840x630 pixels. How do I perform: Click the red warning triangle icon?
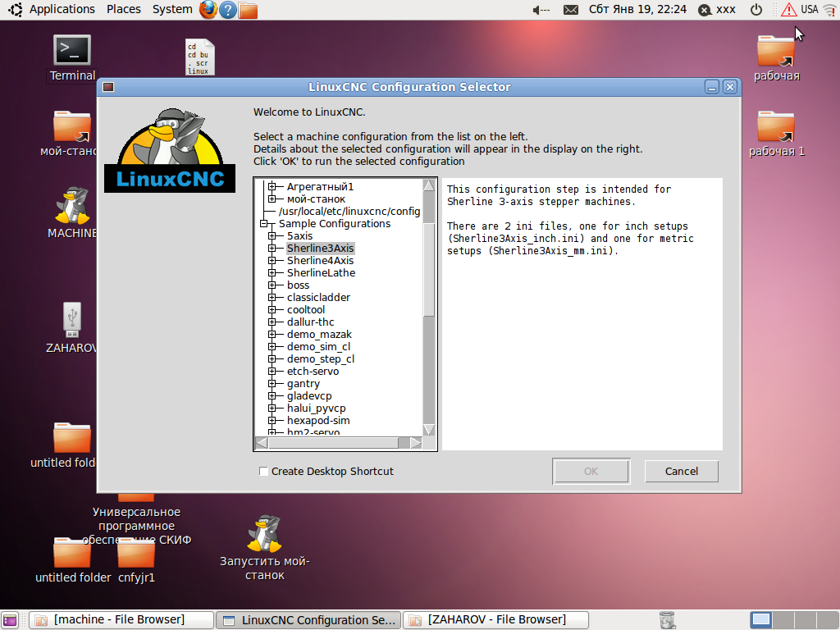[788, 10]
